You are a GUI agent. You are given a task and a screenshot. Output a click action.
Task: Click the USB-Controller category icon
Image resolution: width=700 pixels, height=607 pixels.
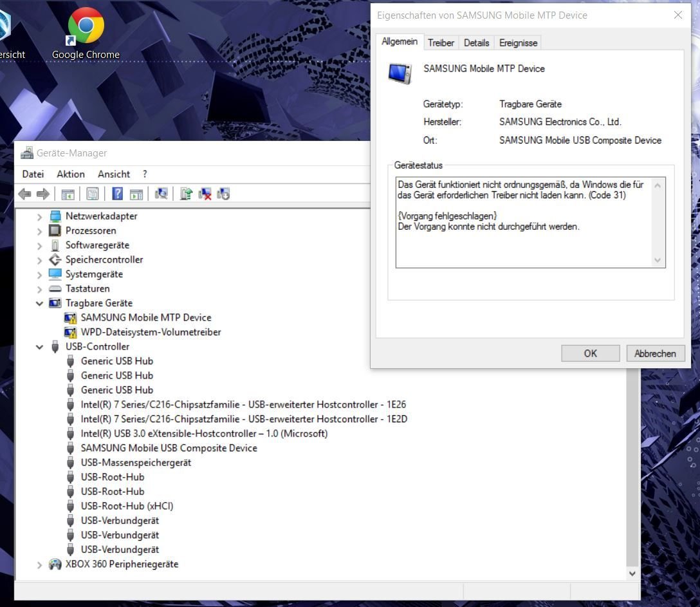coord(55,346)
